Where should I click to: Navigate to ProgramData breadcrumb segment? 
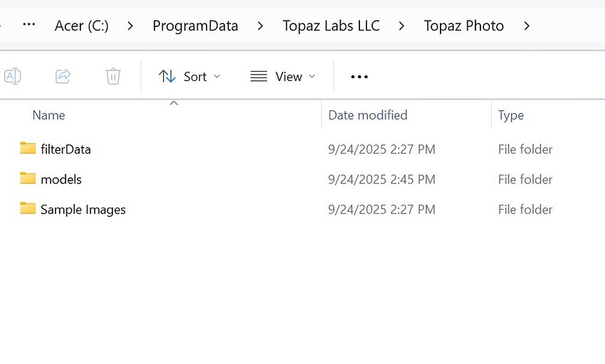(195, 26)
